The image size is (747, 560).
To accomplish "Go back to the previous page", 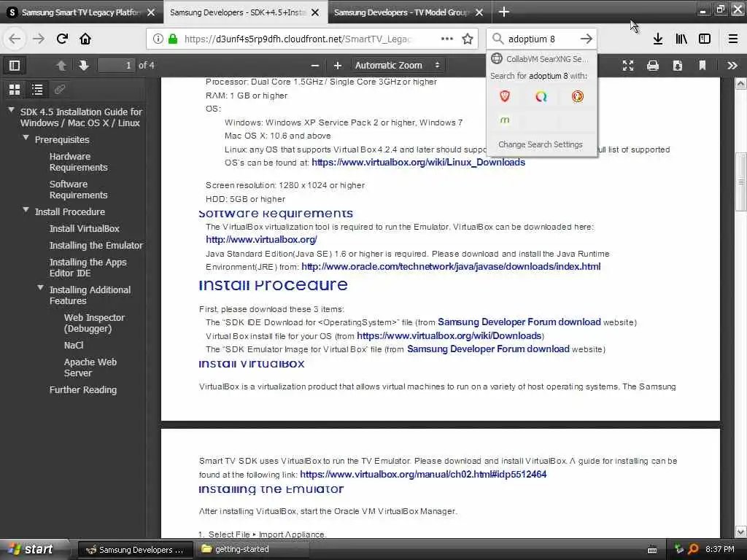I will (x=15, y=39).
